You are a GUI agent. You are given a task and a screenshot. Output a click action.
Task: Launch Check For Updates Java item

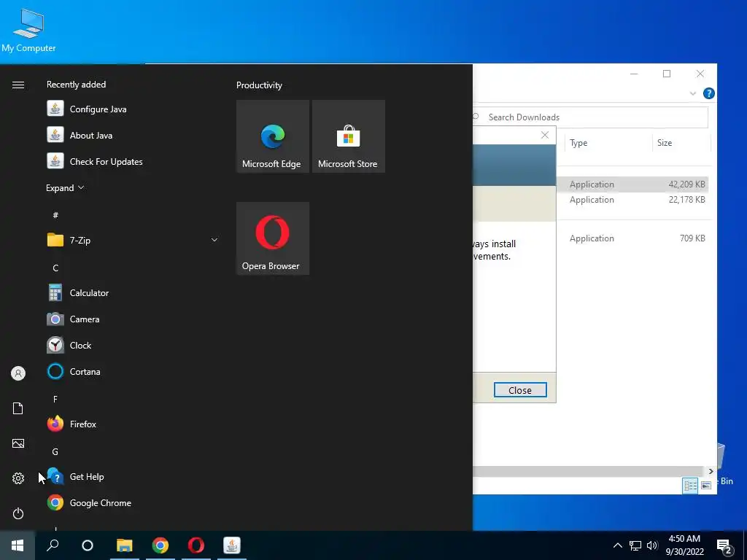[133, 161]
